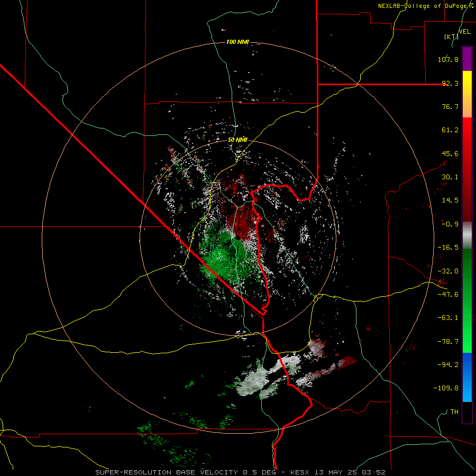Click the 45.6 legend value

450,153
